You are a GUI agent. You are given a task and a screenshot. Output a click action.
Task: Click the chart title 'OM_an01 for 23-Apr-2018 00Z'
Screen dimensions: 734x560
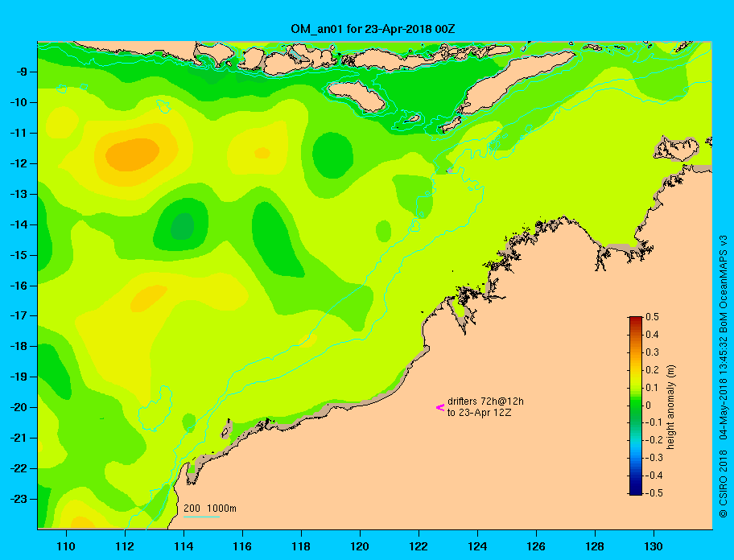[373, 29]
